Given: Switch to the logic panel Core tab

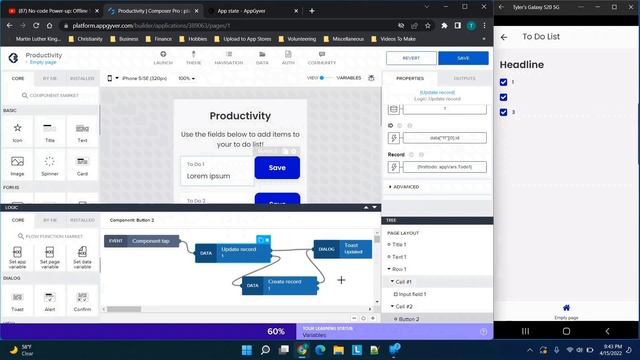Looking at the screenshot, I should [18, 220].
